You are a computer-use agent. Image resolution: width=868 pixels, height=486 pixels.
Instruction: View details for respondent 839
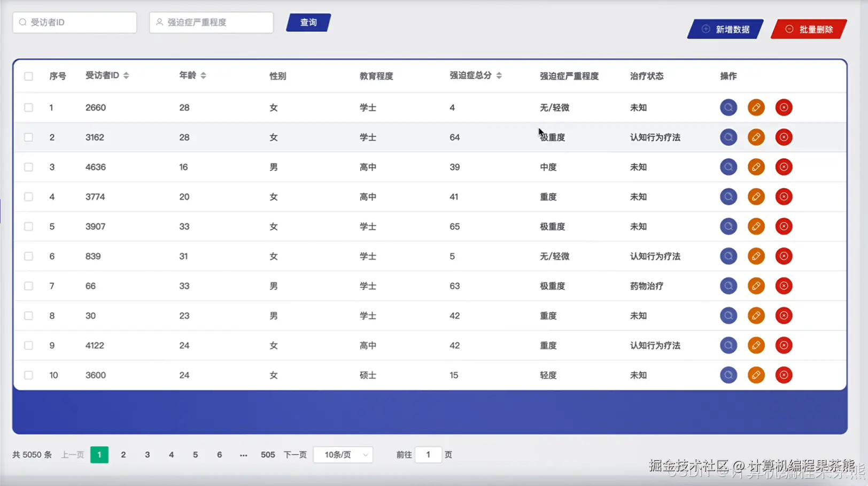tap(728, 256)
